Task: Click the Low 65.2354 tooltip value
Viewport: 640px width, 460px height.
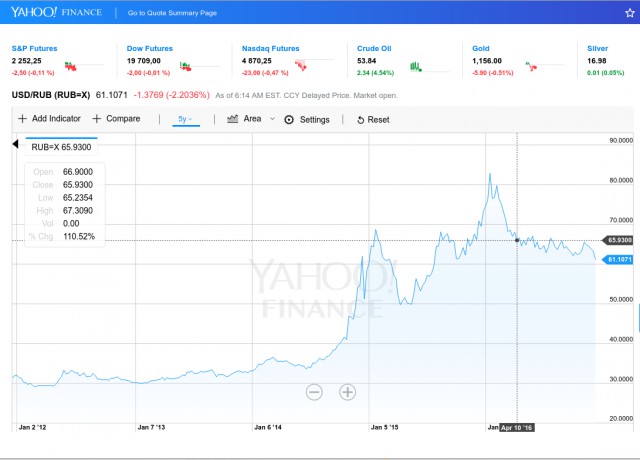Action: 78,198
